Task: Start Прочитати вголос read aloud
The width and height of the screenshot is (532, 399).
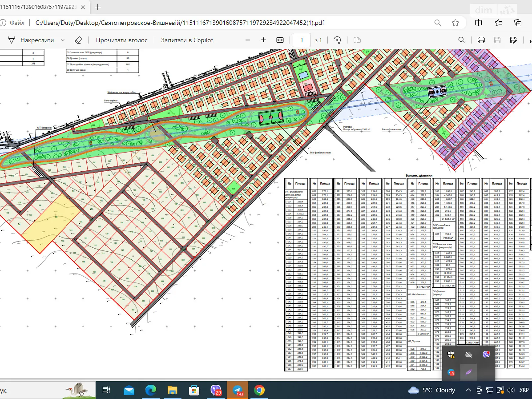Action: click(122, 40)
